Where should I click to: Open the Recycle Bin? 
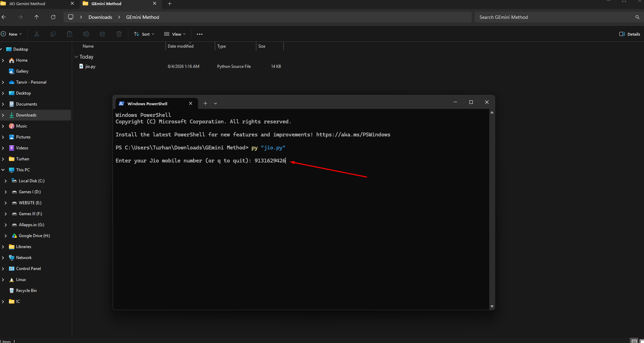pyautogui.click(x=26, y=291)
